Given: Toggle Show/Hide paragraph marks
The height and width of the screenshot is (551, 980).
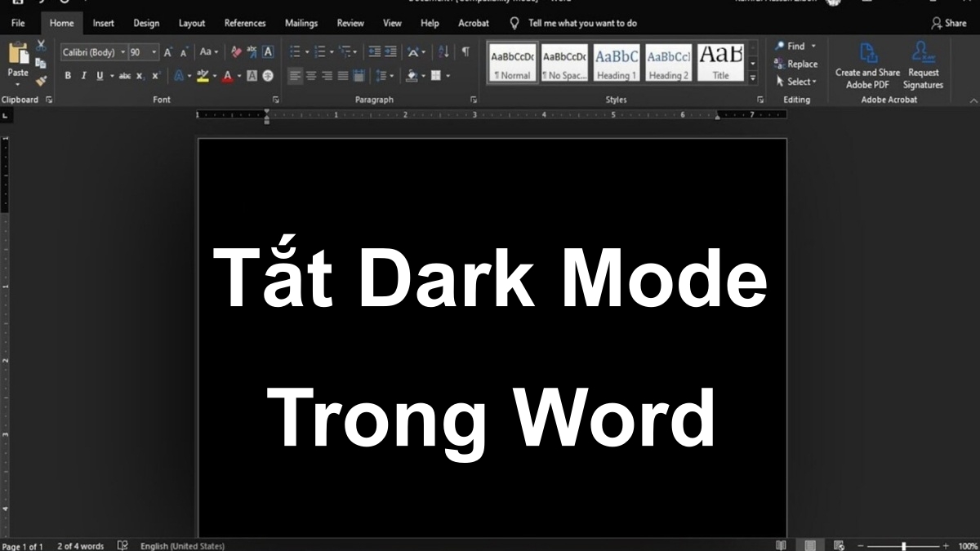Looking at the screenshot, I should click(465, 52).
